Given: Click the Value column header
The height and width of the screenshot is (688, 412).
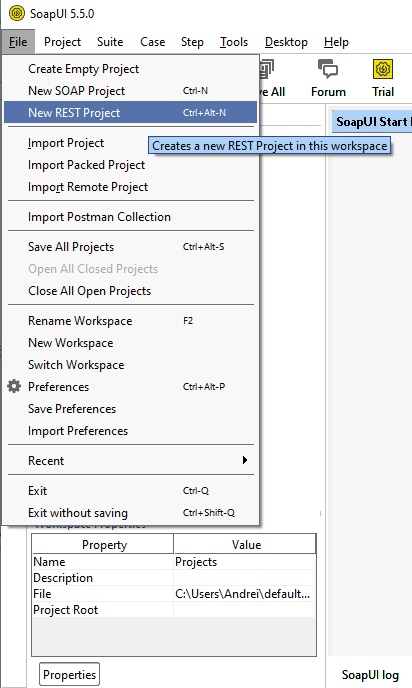Looking at the screenshot, I should pos(245,545).
